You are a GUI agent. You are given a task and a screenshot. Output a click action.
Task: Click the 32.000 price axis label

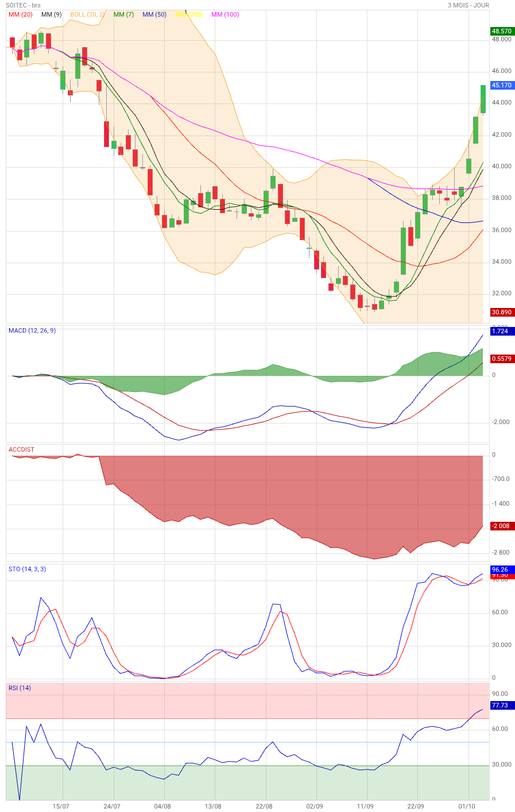point(502,294)
